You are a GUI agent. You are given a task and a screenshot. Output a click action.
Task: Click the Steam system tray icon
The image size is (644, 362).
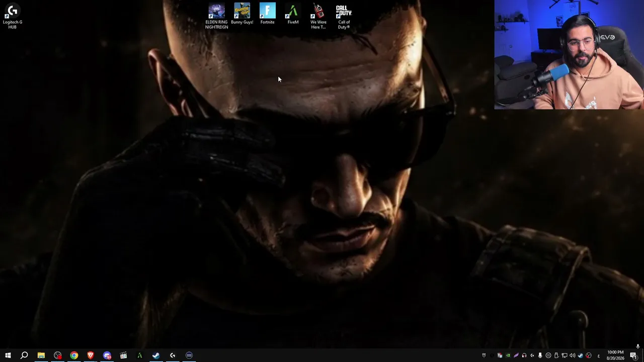point(580,356)
